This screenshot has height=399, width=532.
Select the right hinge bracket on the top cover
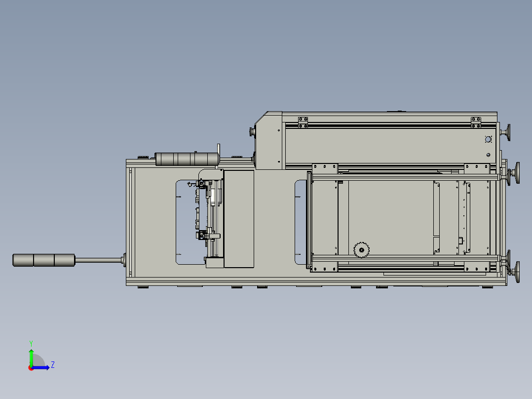[476, 122]
